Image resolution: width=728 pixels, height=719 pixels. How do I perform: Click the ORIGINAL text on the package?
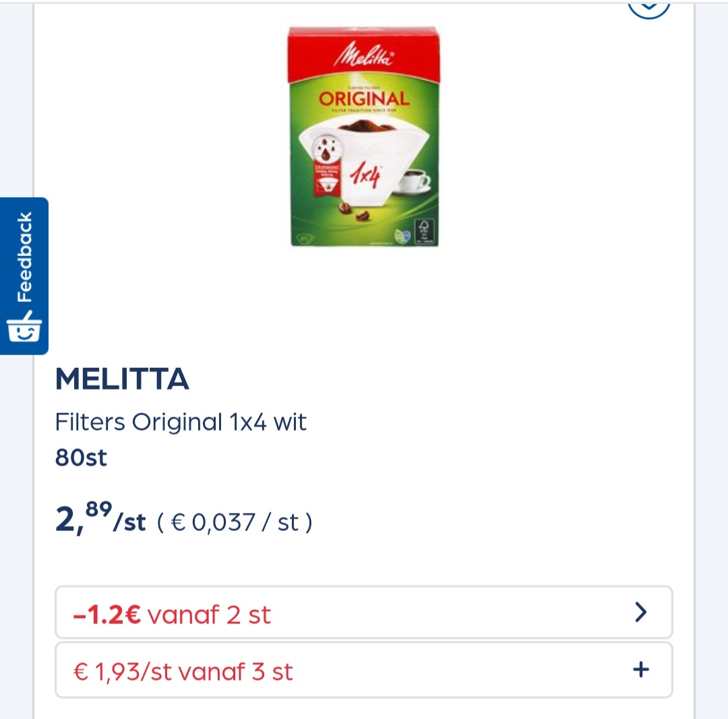click(x=364, y=98)
